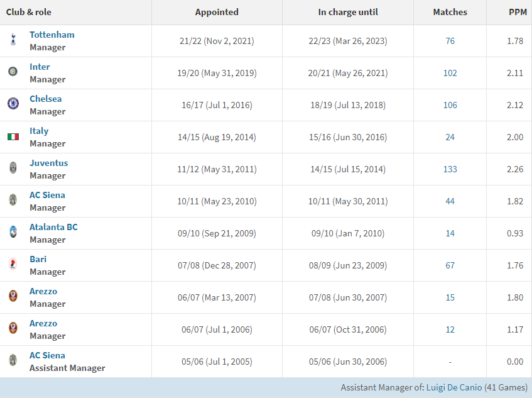Click the Italy flag icon

tap(13, 137)
